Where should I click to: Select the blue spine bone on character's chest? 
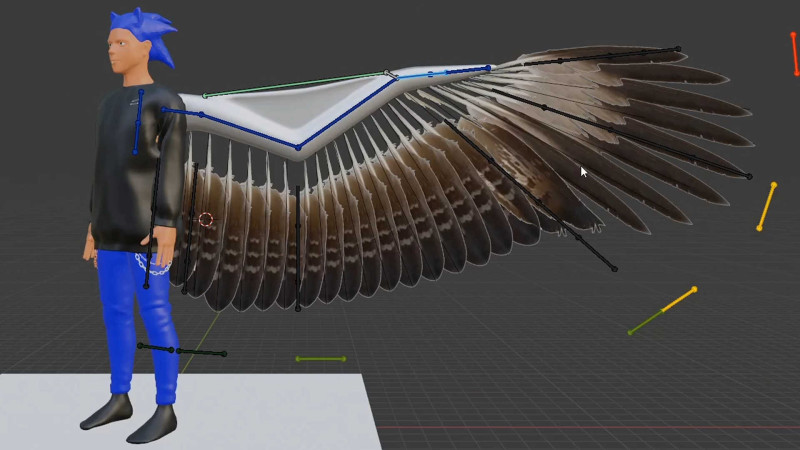138,121
